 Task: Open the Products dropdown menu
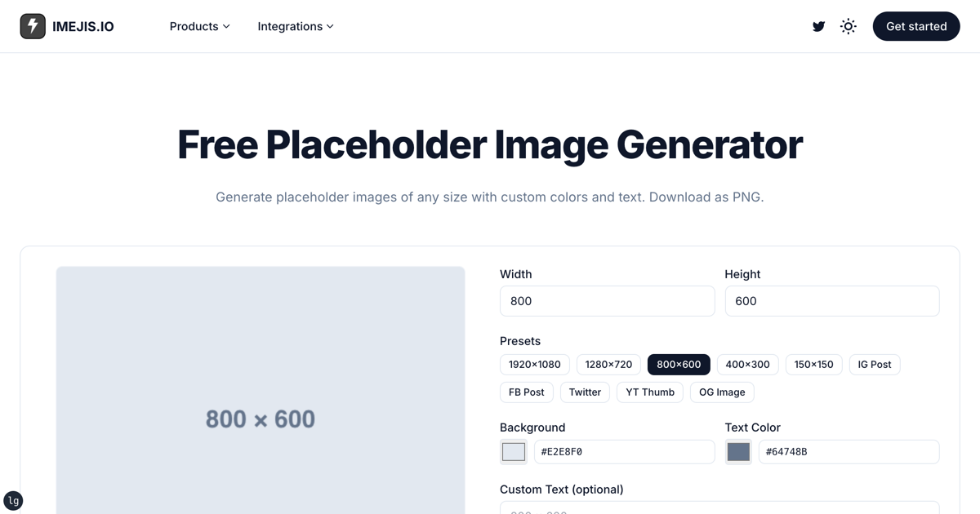pos(199,26)
